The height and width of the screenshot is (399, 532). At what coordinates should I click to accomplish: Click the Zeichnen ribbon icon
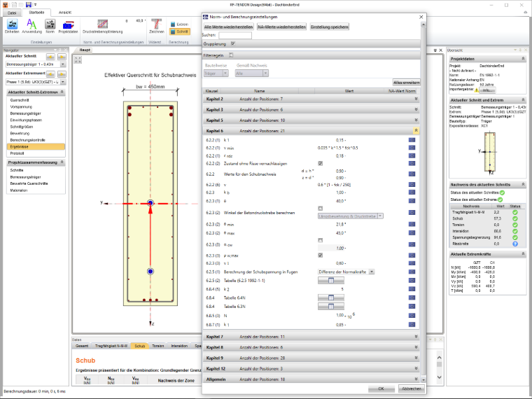click(156, 26)
